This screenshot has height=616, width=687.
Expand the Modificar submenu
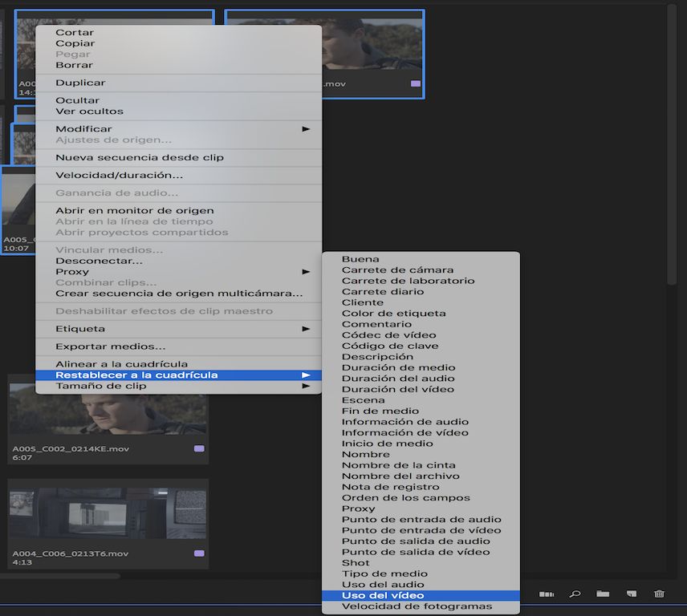point(77,128)
